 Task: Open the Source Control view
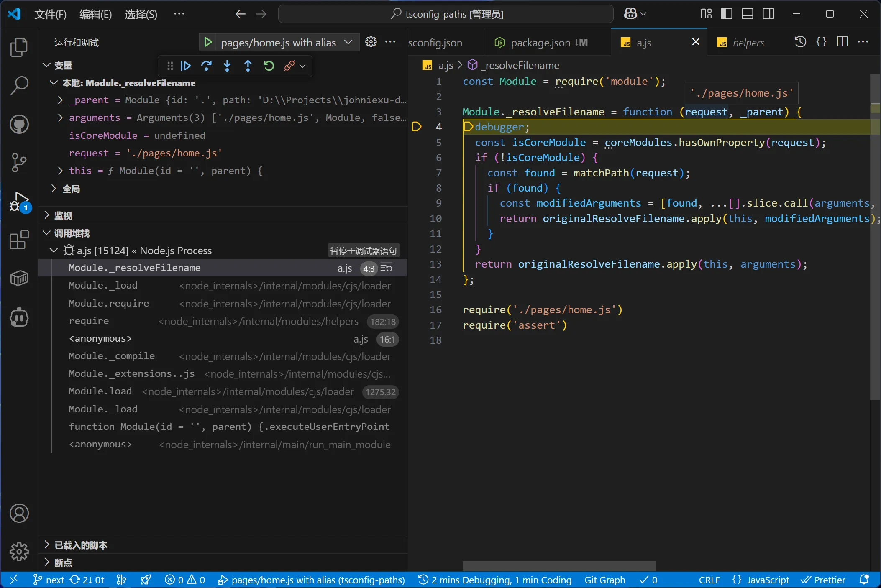coord(19,163)
